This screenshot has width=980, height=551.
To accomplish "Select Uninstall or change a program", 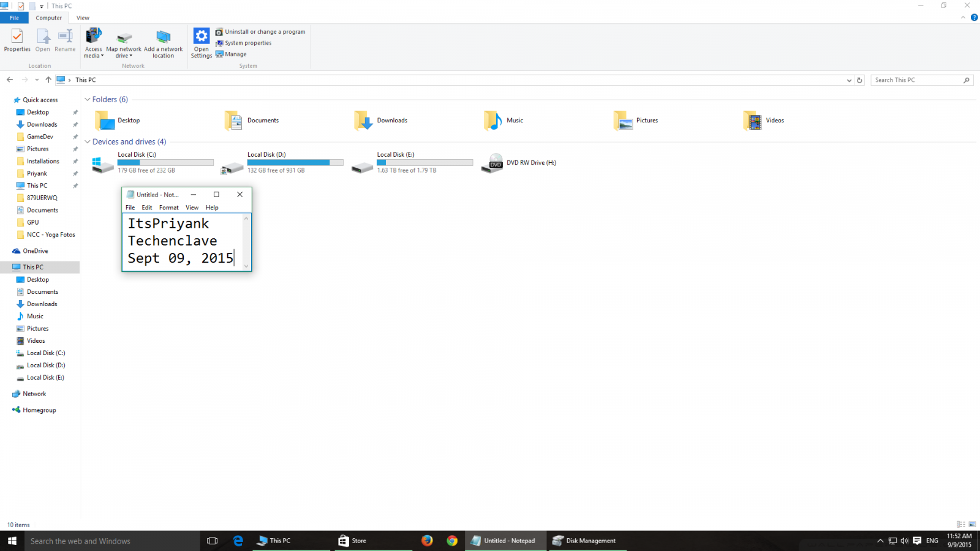I will pyautogui.click(x=260, y=32).
